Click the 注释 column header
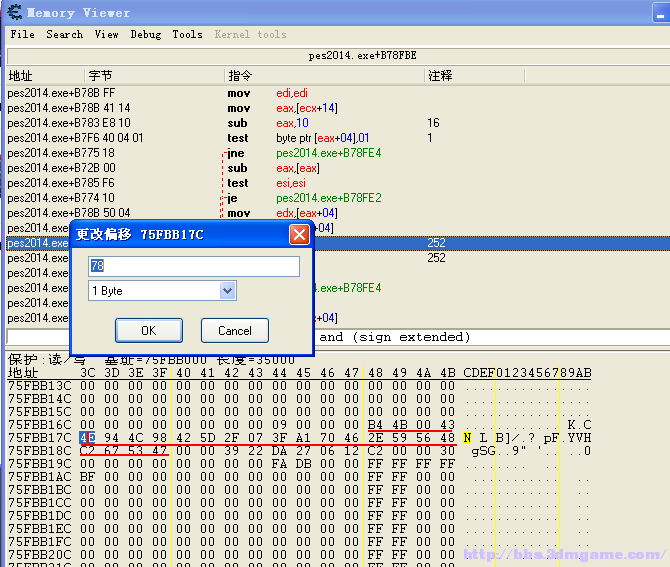Screen dimensions: 670x567 tap(440, 76)
